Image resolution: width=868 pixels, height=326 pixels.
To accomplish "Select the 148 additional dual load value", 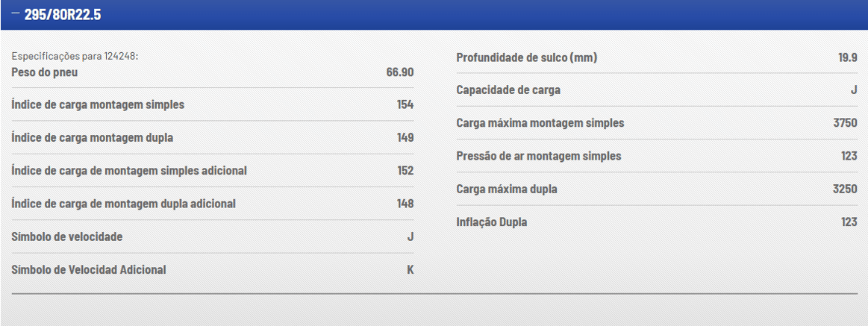I will tap(405, 204).
